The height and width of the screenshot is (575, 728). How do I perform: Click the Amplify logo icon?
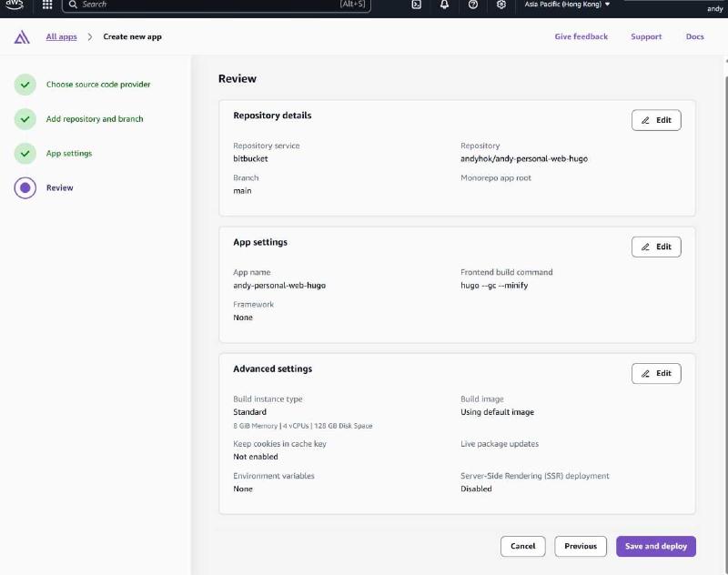coord(22,37)
